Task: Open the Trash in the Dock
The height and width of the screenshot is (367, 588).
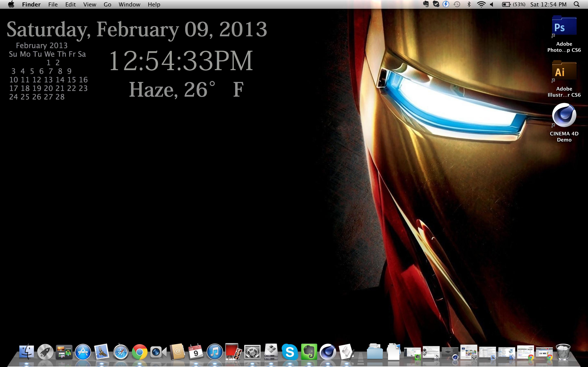Action: pos(563,352)
